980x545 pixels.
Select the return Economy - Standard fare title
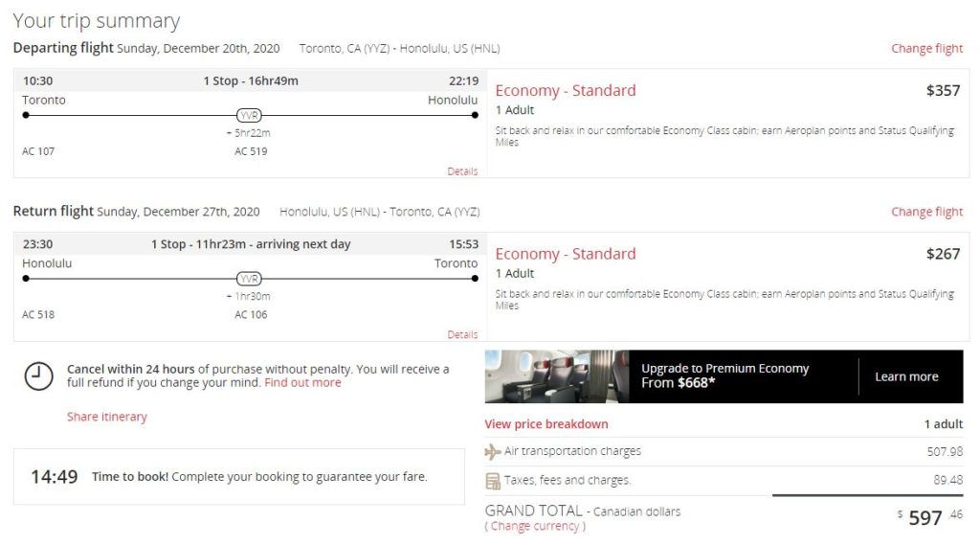566,255
